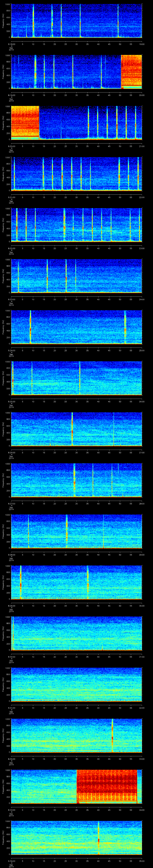Click the pulse near 28 seconds in 8:26:00 spectrogram

click(72, 429)
